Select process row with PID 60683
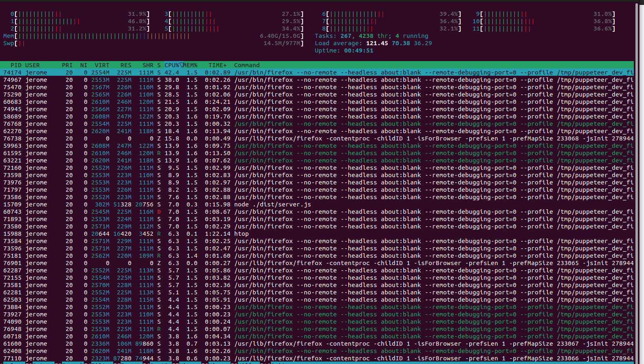The image size is (644, 364). [317, 102]
